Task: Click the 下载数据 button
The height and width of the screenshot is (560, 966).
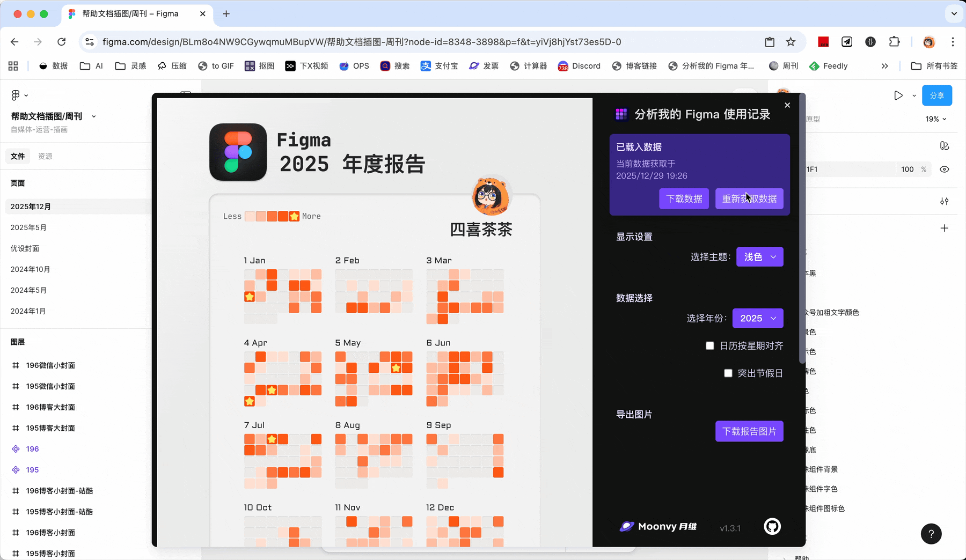Action: pyautogui.click(x=684, y=199)
